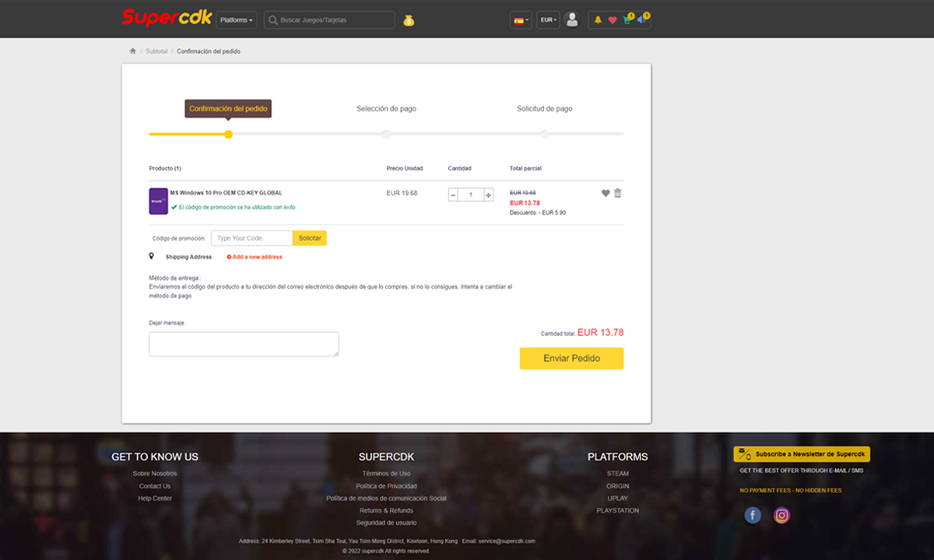Screen dimensions: 934x560
Task: Add Windows 10 Pro item to wishlist
Action: click(x=606, y=193)
